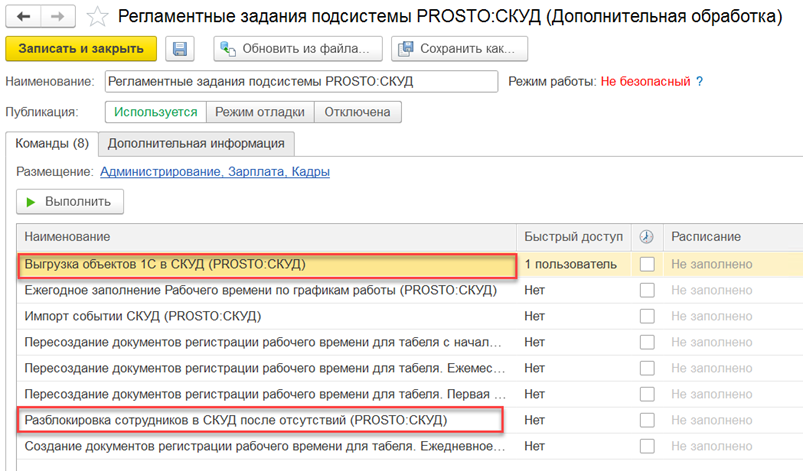This screenshot has height=471, width=803.
Task: Select Режим отладки publication mode
Action: 260,113
